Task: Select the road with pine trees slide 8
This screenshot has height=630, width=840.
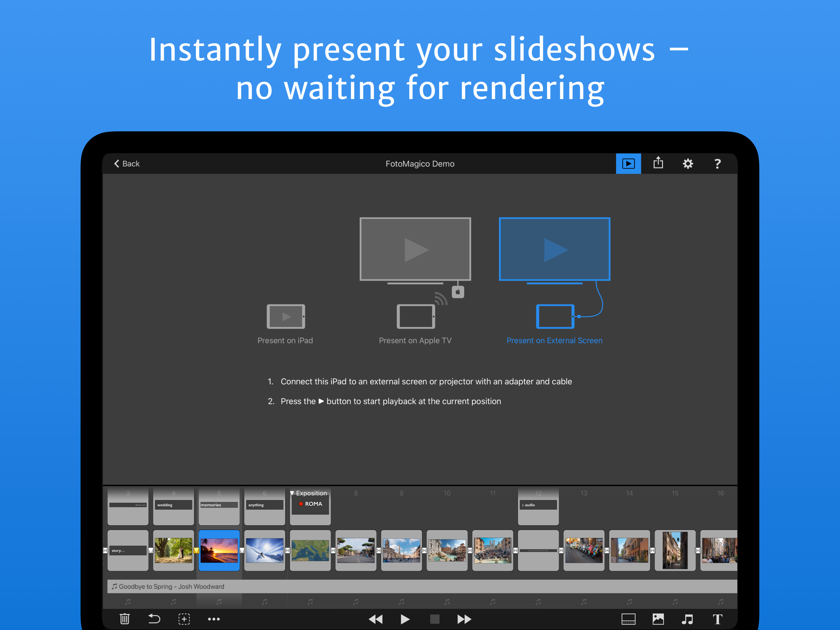Action: [356, 550]
